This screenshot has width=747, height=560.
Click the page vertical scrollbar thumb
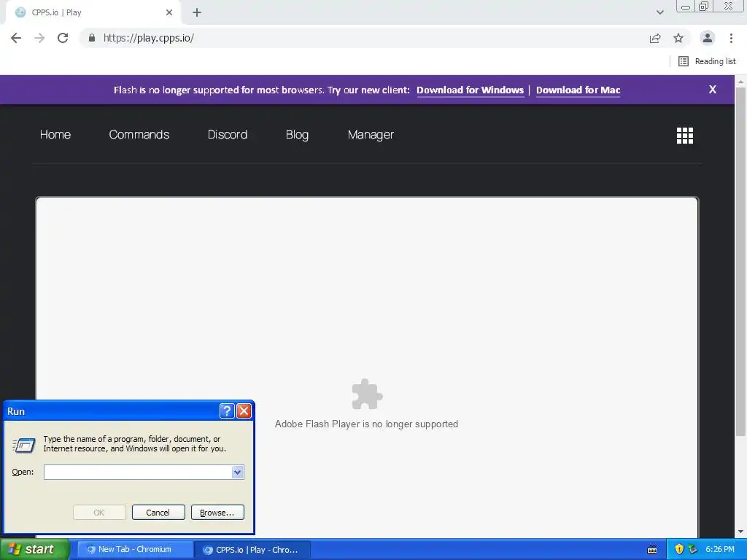point(740,261)
